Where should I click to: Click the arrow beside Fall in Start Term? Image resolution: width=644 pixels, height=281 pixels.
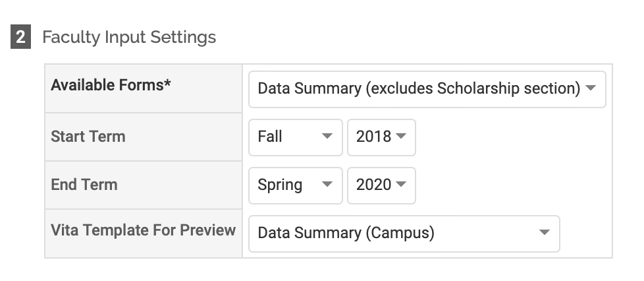327,137
